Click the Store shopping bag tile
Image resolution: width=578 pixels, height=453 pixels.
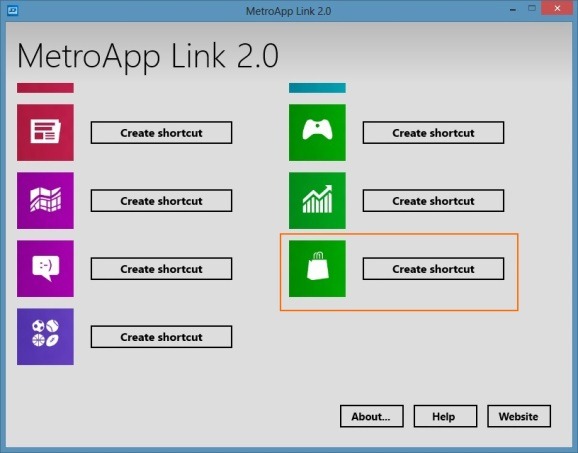pyautogui.click(x=317, y=269)
